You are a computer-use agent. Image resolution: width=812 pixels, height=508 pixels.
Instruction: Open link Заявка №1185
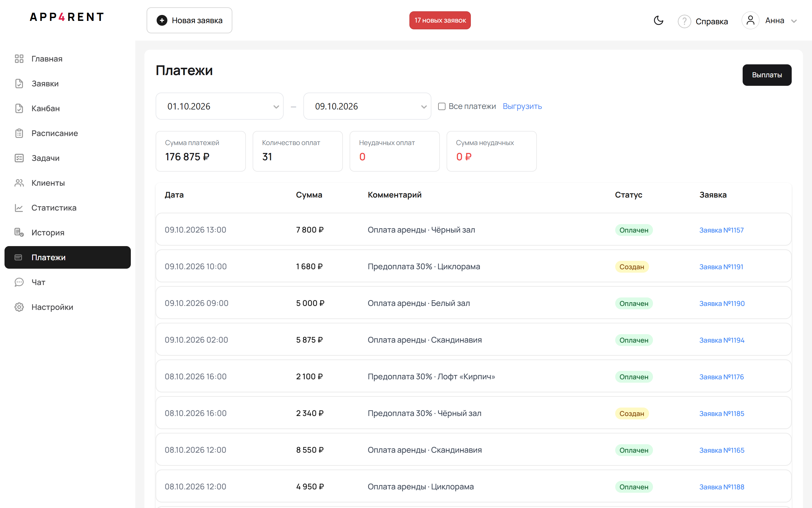pyautogui.click(x=722, y=413)
